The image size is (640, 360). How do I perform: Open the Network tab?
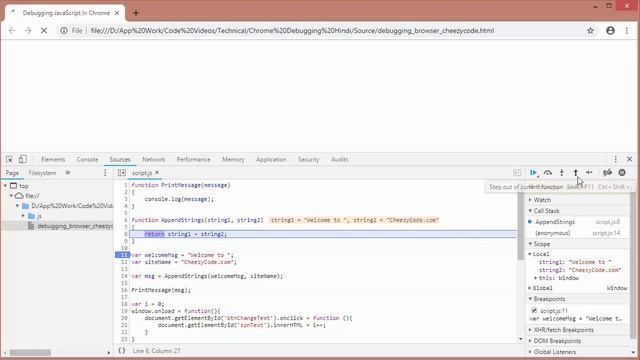click(x=153, y=159)
